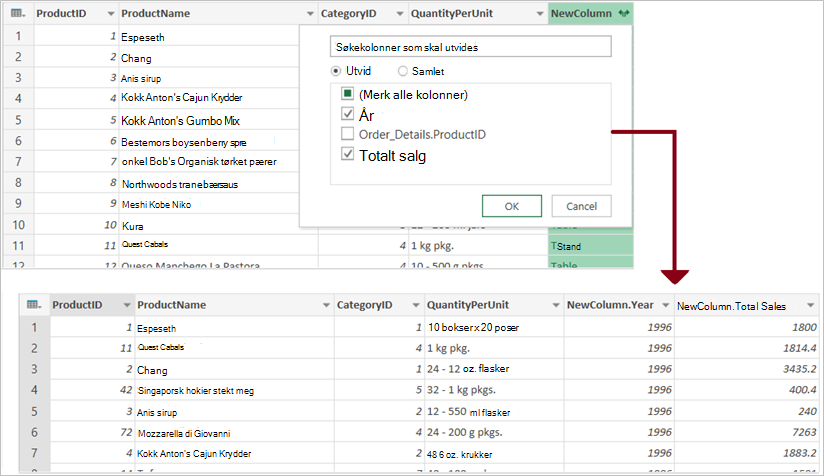The height and width of the screenshot is (476, 824).
Task: Click Singaporsk hokier stekt meg cell
Action: click(x=234, y=390)
